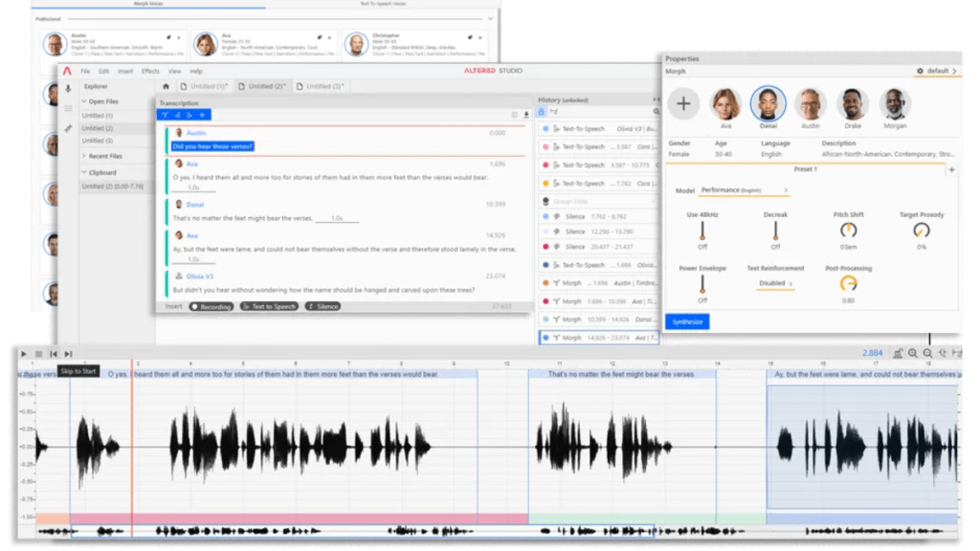Zoom out on the waveform
This screenshot has width=980, height=551.
[x=927, y=354]
